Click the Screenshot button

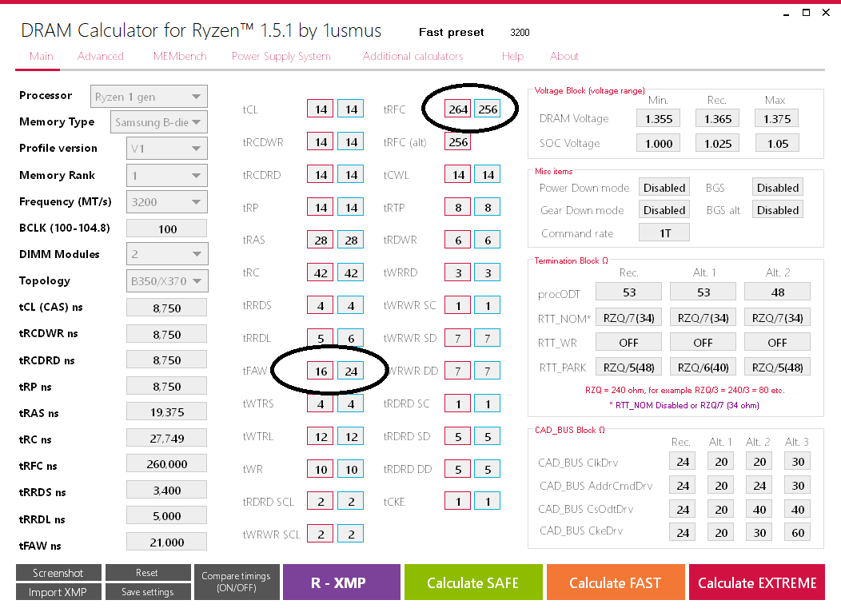coord(58,573)
